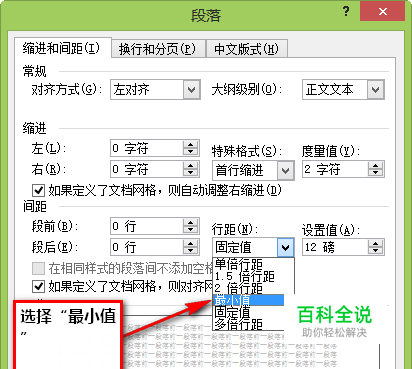Decrease 度量值 with down arrow
Viewport: 412px width, 369px height.
pyautogui.click(x=376, y=173)
